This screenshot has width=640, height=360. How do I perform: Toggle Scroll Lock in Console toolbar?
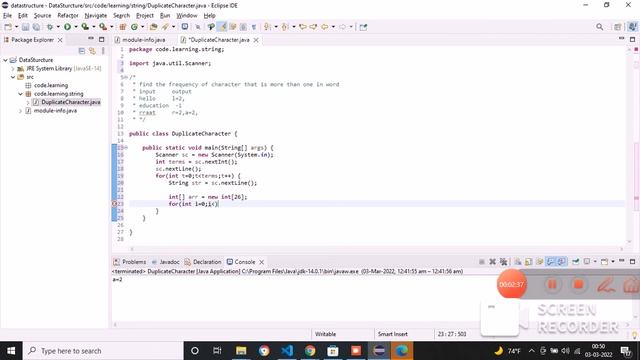pyautogui.click(x=529, y=262)
